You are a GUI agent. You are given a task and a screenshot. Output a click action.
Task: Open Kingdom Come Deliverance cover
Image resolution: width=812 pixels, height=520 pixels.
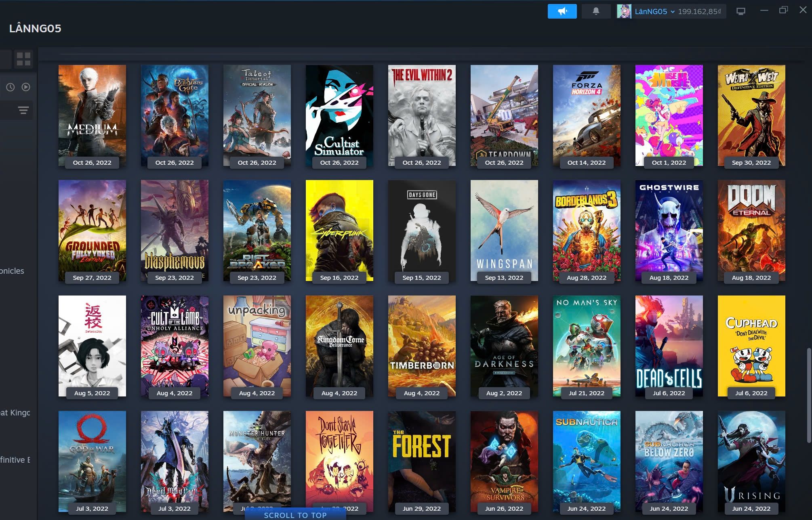click(339, 346)
